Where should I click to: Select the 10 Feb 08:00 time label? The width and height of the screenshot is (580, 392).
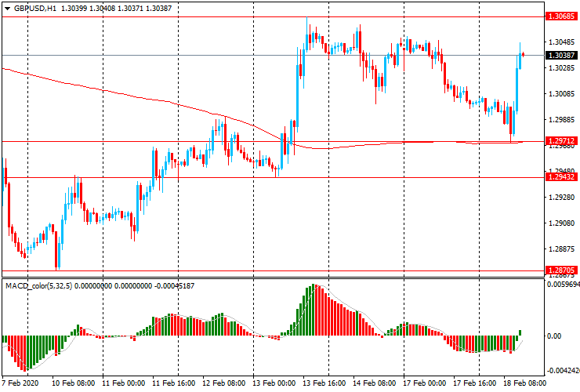[73, 383]
